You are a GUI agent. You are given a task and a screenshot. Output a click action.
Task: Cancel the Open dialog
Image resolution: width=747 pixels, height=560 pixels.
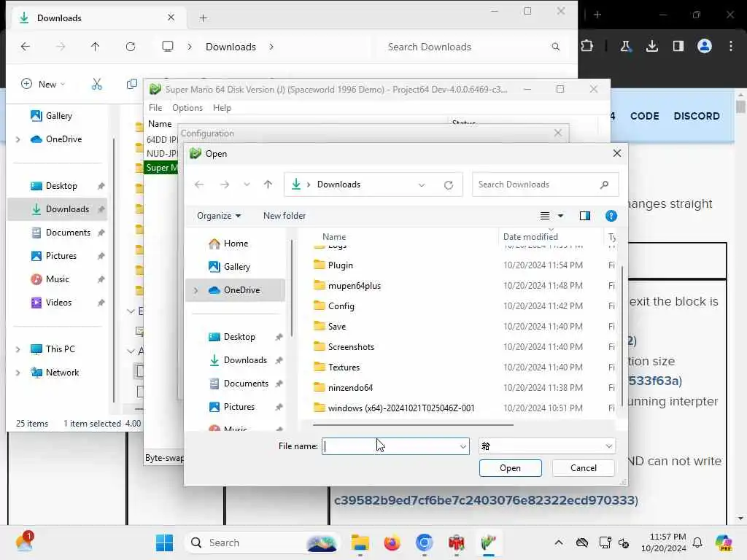tap(583, 468)
